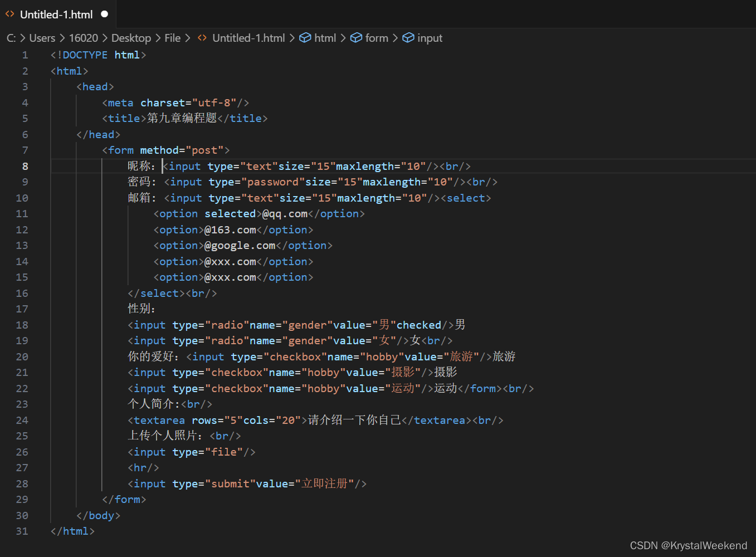Click the closing html tag on line 31
Viewport: 756px width, 557px height.
(73, 531)
